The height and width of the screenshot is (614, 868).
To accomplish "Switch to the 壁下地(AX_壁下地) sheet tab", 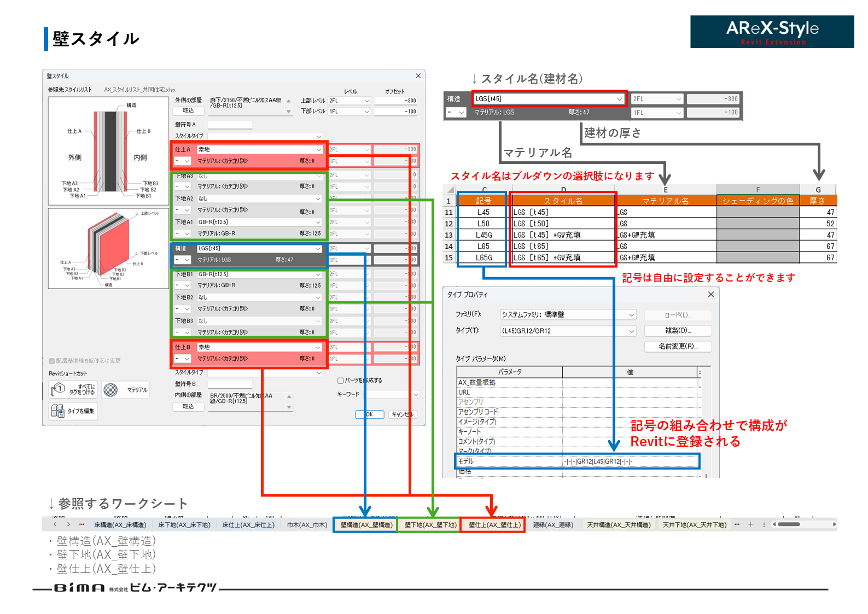I will pos(430,525).
